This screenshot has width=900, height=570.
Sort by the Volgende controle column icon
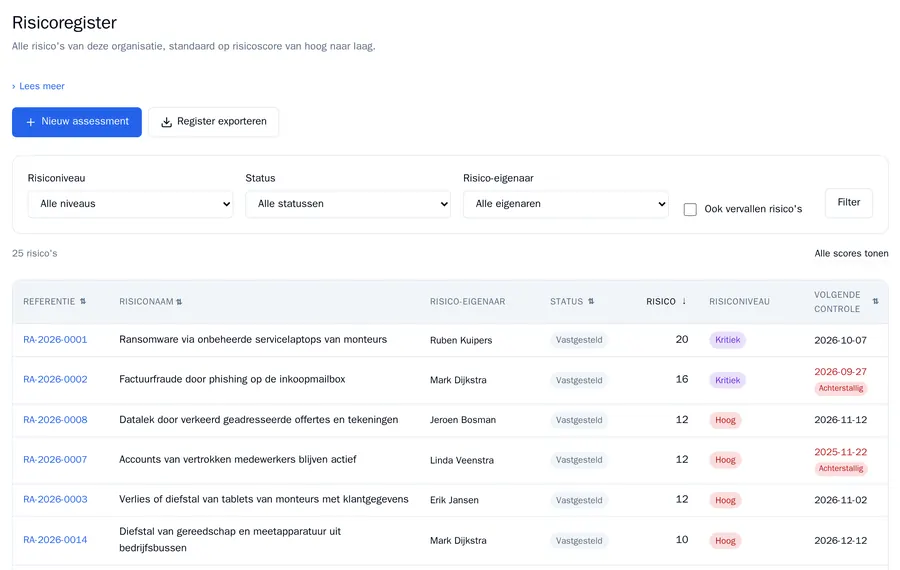pos(875,301)
